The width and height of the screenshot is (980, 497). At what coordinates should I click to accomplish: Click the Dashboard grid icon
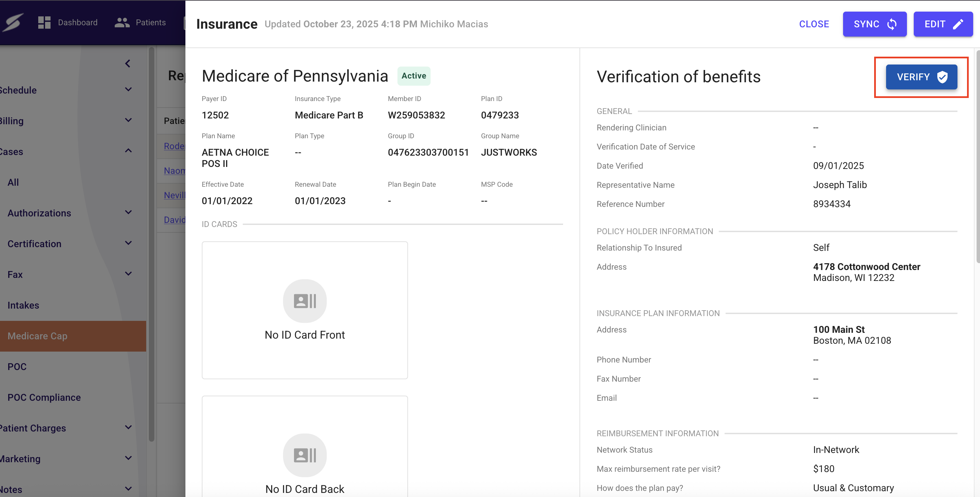tap(44, 23)
